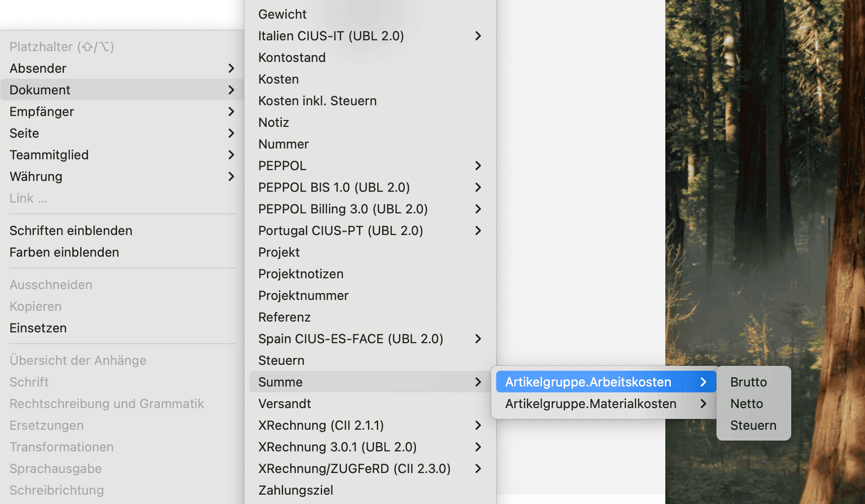Select the Kosten inkl. Steuern item
Viewport: 865px width, 504px height.
point(370,101)
